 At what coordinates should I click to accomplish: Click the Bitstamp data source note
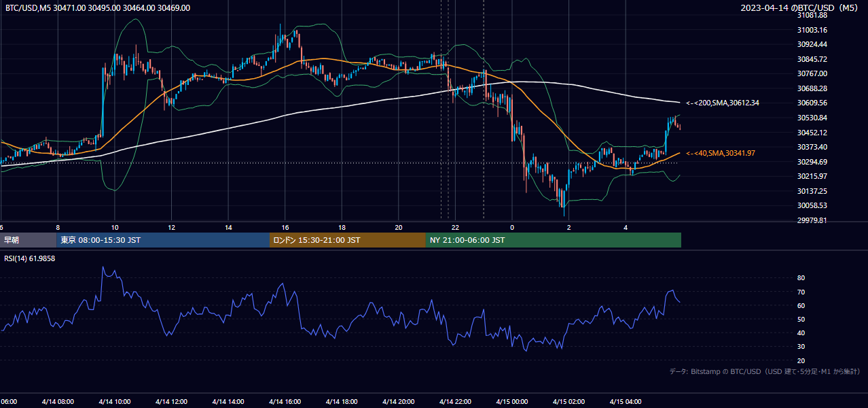point(765,371)
